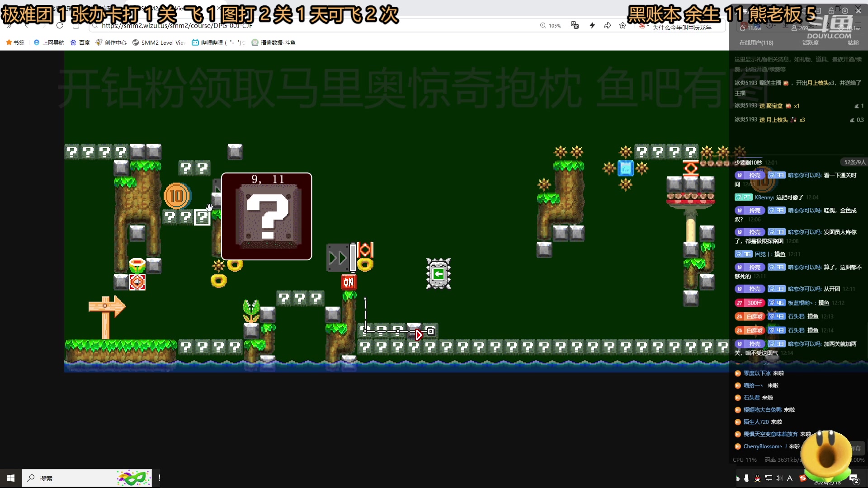Click 零度以下冰 in the entry list
The width and height of the screenshot is (868, 488).
click(757, 373)
